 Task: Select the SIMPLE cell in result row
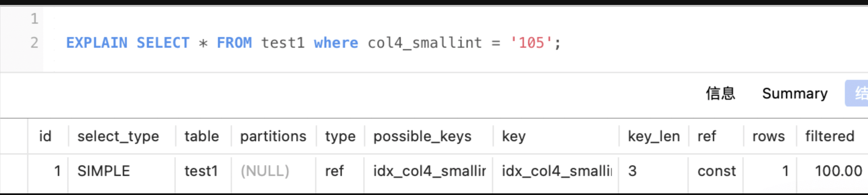(x=103, y=171)
